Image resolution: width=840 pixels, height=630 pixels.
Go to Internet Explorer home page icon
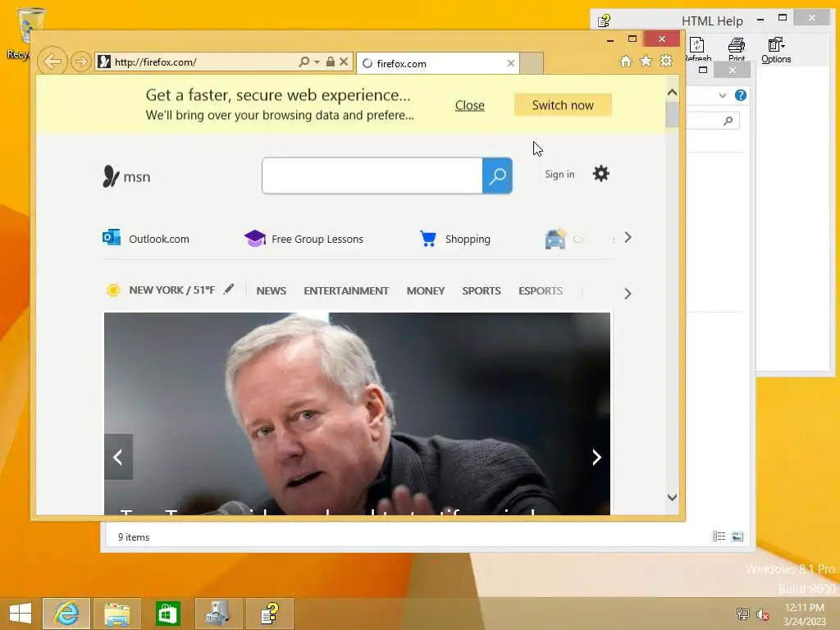point(625,61)
